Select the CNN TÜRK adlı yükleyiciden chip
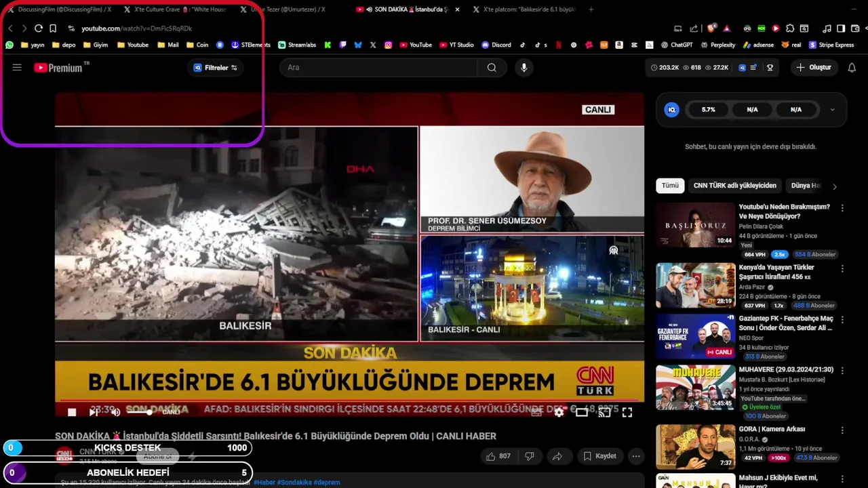This screenshot has width=868, height=488. [734, 186]
